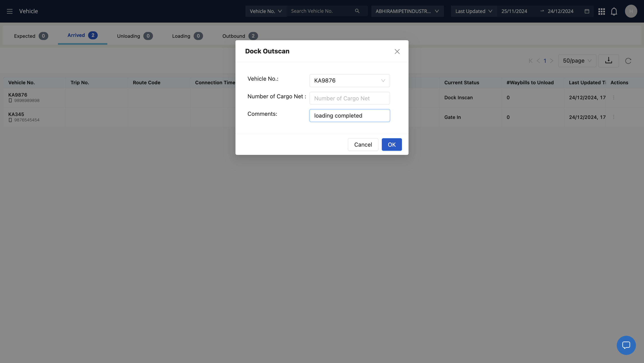Open actions menu for KA9876 row
The image size is (644, 363).
614,97
